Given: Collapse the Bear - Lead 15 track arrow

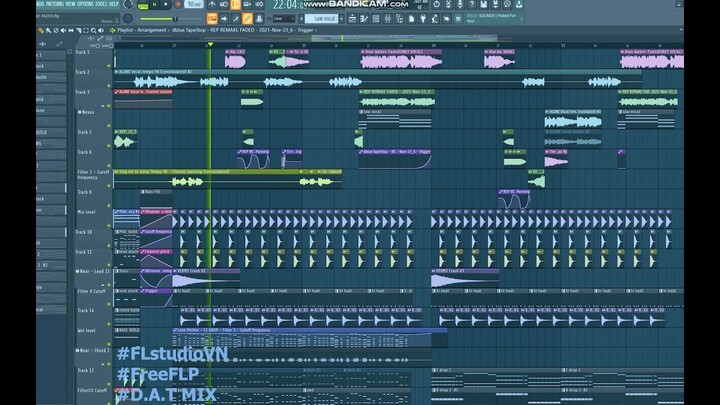Looking at the screenshot, I should [x=103, y=285].
